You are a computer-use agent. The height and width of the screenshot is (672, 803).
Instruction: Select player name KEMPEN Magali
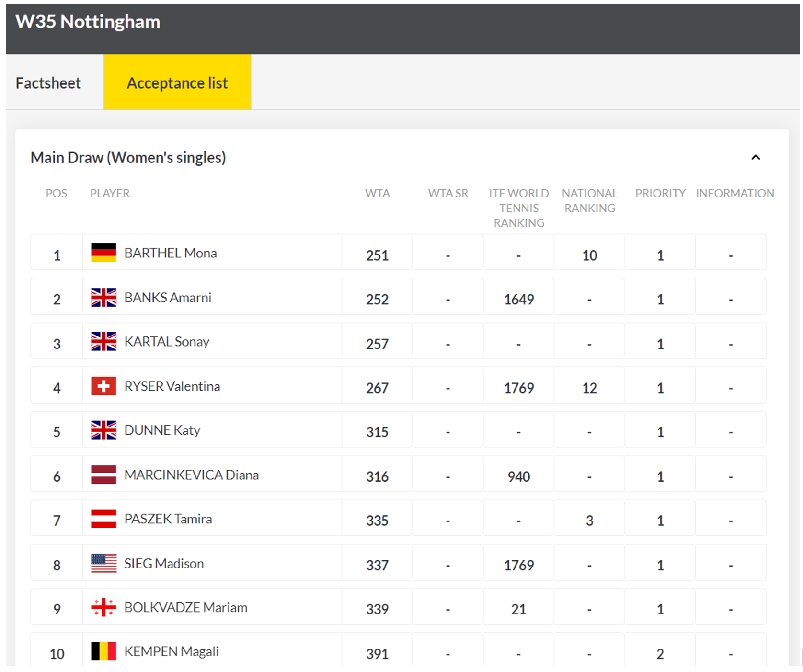tap(172, 651)
